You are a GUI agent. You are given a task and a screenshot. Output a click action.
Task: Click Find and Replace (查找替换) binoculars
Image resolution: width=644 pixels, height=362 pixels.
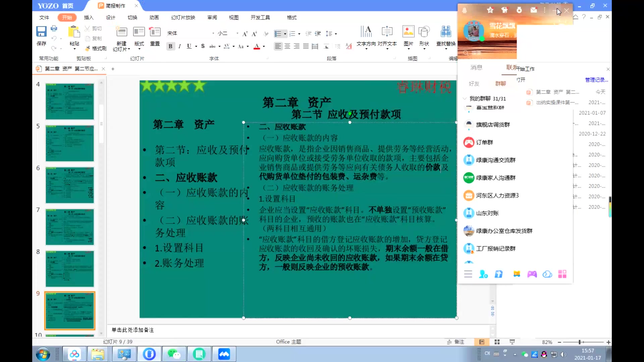pos(446,32)
